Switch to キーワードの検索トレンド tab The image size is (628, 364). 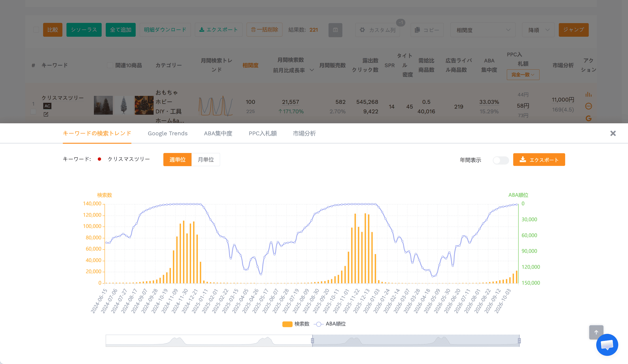[97, 133]
